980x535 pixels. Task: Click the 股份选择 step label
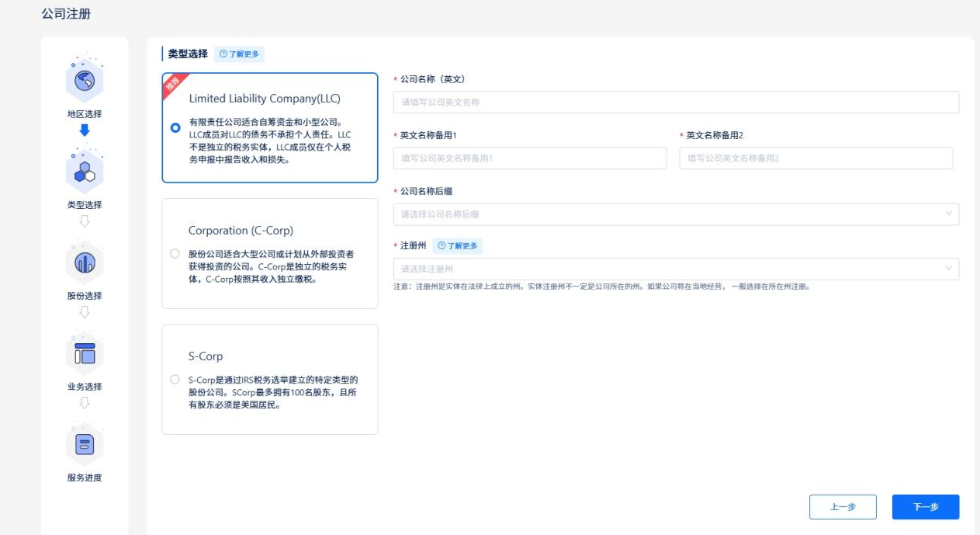[85, 296]
